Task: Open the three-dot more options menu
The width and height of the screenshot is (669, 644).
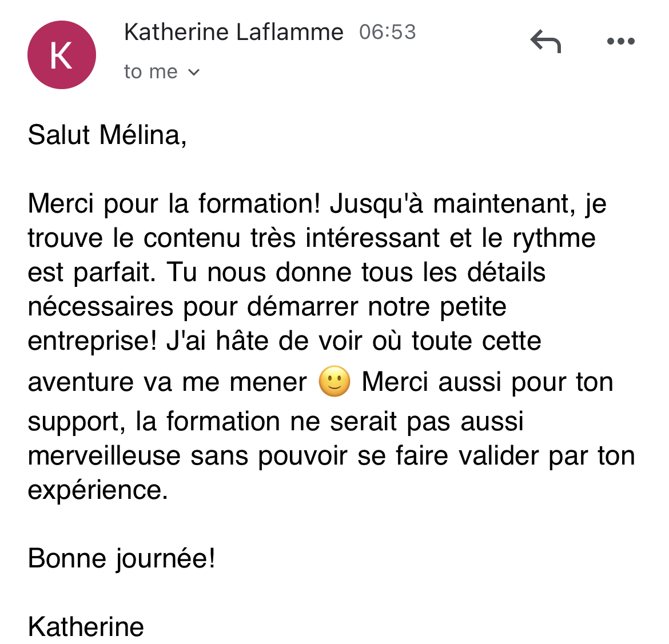Action: coord(620,41)
